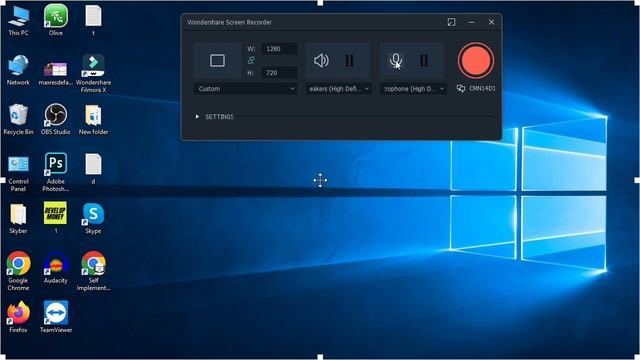
Task: Select the Wondershare Filmora X shortcut
Action: 93,73
